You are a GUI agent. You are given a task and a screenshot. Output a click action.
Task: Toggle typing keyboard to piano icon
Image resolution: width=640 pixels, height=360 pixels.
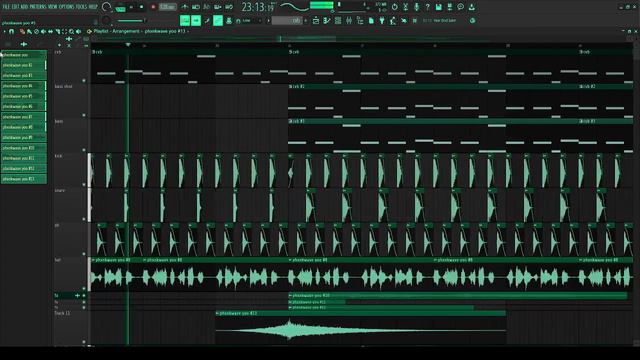(x=185, y=20)
